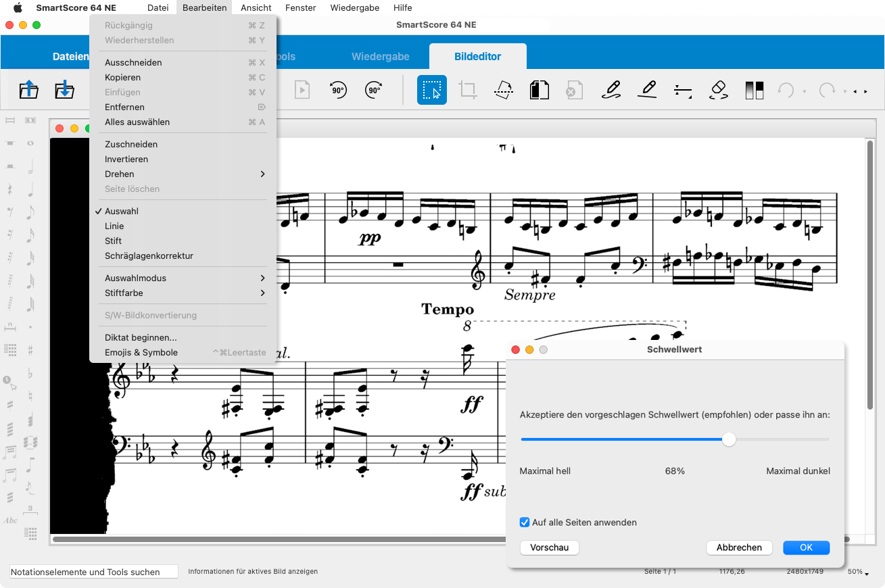
Task: Rotate image 90° clockwise
Action: click(x=374, y=90)
